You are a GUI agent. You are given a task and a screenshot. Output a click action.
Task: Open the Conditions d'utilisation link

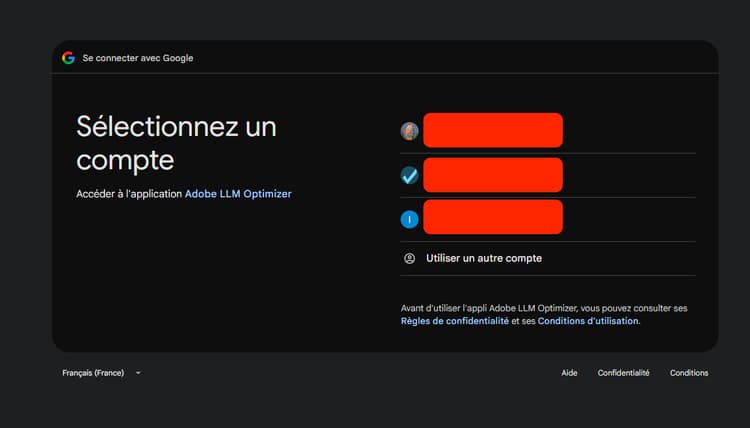tap(588, 321)
